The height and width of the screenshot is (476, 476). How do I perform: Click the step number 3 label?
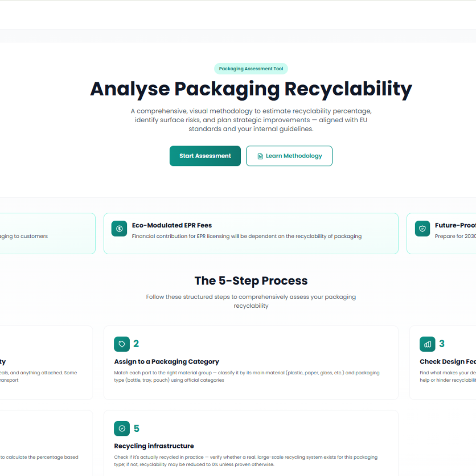(442, 344)
